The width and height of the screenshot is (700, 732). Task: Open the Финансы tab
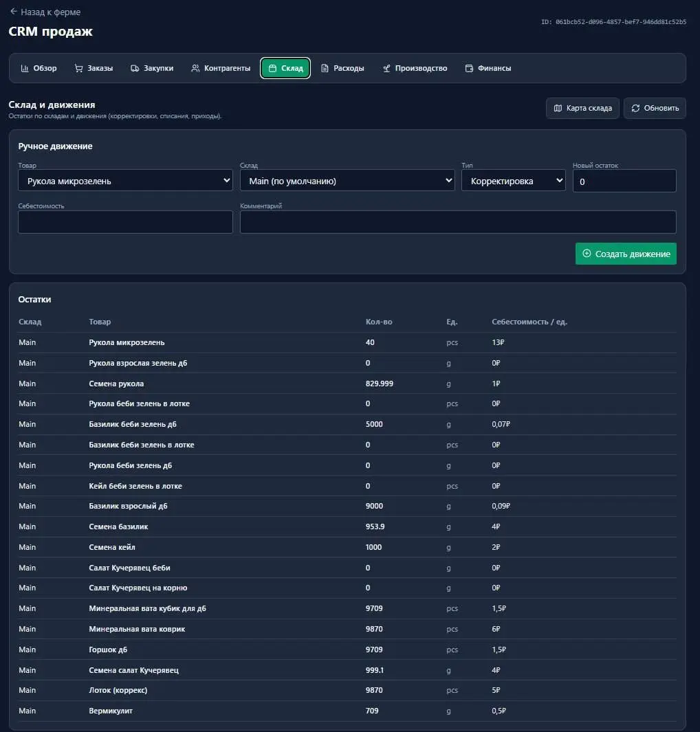(488, 68)
